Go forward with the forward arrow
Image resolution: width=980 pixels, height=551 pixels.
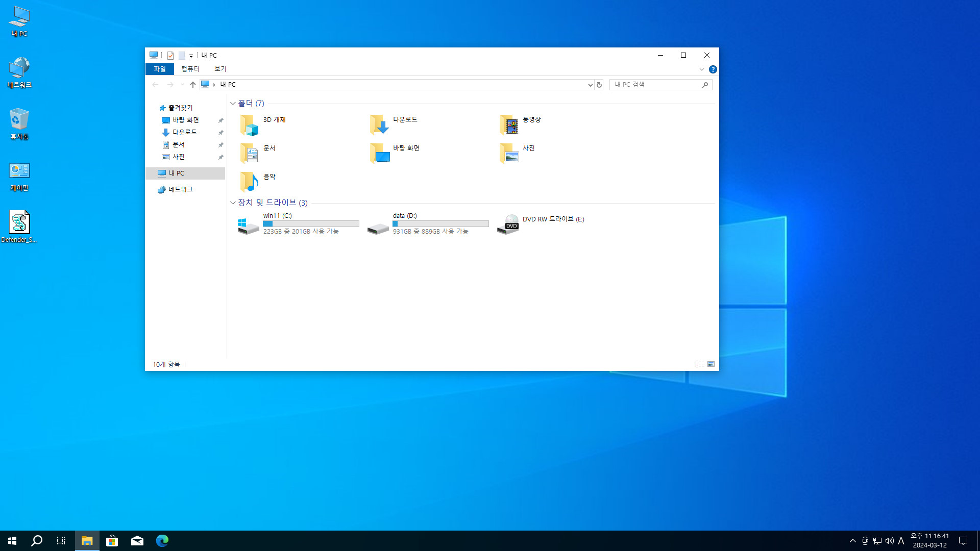pos(170,85)
